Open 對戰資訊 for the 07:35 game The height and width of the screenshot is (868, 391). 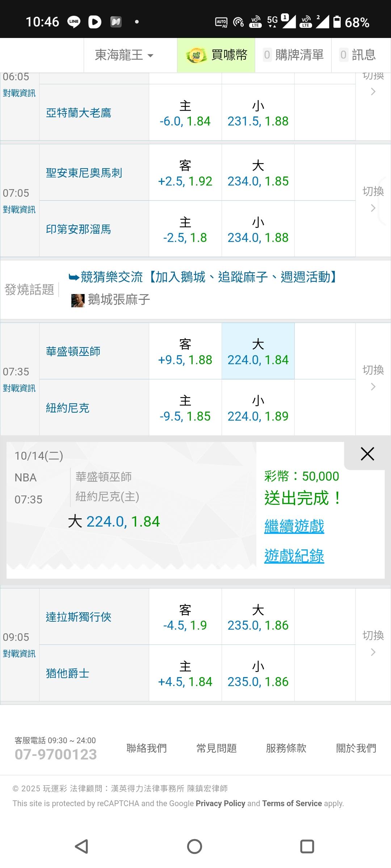coord(19,388)
